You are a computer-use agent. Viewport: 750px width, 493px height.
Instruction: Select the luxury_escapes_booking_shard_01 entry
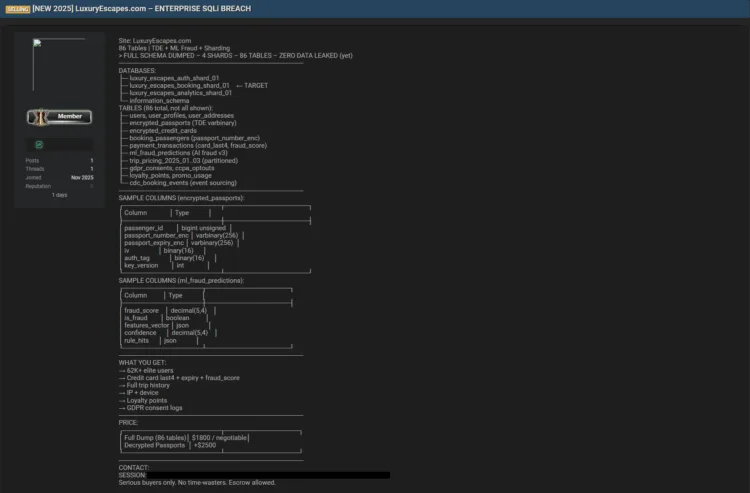tap(179, 86)
